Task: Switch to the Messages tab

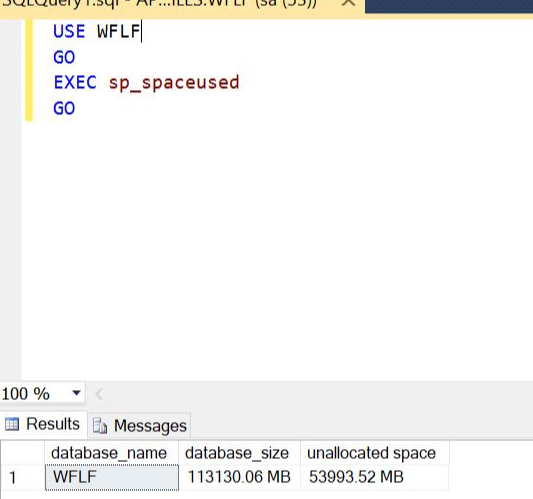Action: pyautogui.click(x=140, y=425)
